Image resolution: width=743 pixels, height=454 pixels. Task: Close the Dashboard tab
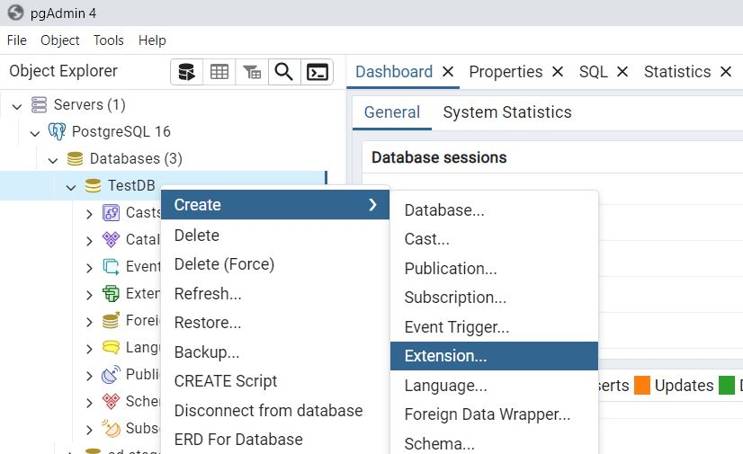coord(448,72)
